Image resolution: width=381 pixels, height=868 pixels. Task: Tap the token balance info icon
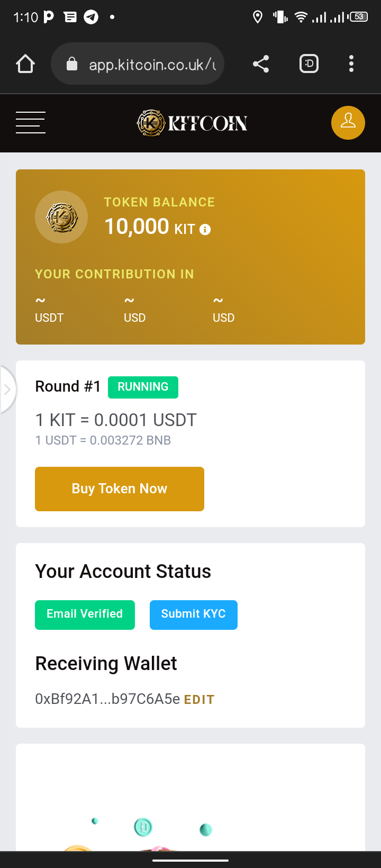[x=205, y=229]
